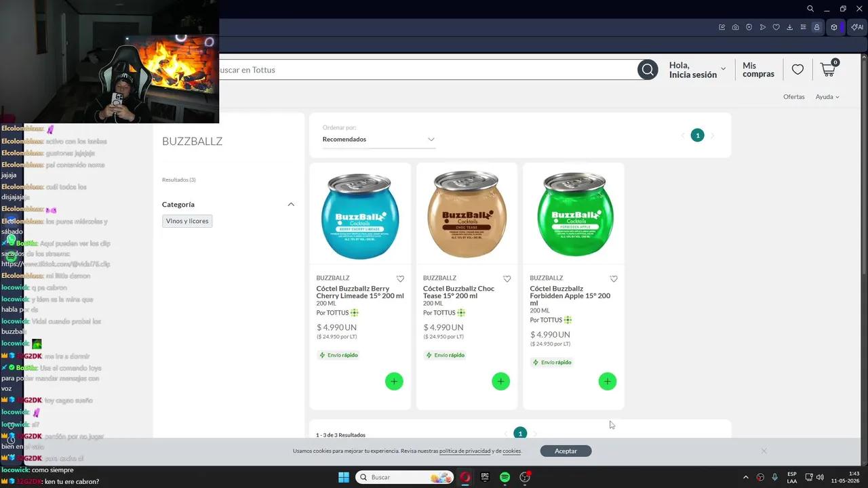Favorite the Choc Tease product
Viewport: 868px width, 488px height.
pyautogui.click(x=507, y=279)
